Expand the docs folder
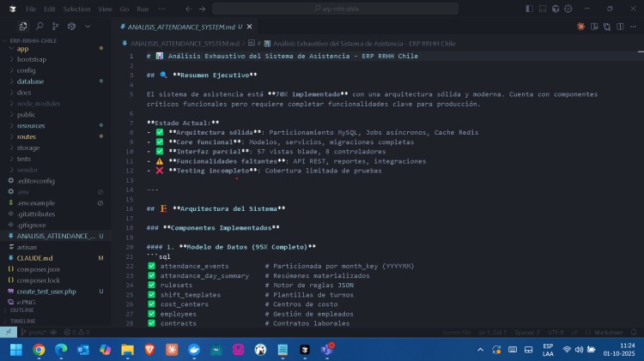Screen dimensions: 644x361 (24, 93)
